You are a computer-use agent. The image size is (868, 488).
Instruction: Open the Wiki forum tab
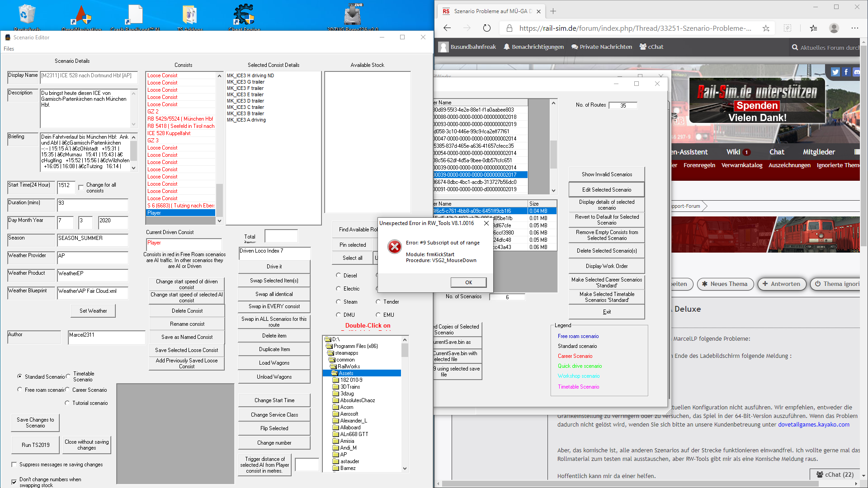733,152
